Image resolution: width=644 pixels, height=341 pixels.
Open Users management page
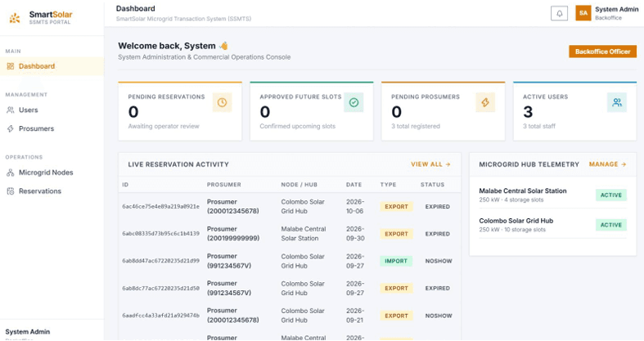52,110
